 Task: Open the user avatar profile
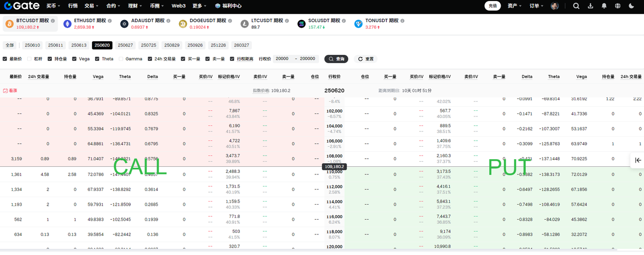(x=554, y=6)
